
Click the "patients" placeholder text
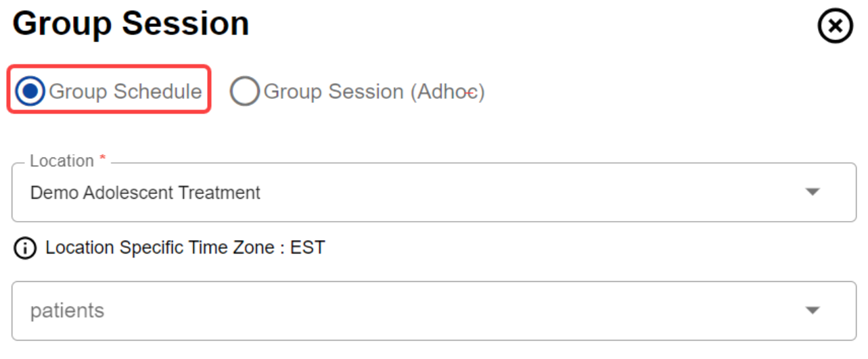[67, 311]
